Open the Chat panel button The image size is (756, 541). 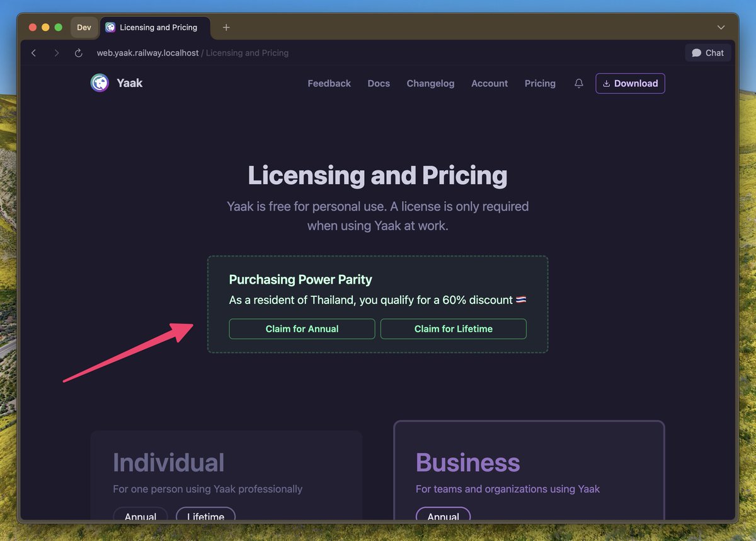[708, 53]
